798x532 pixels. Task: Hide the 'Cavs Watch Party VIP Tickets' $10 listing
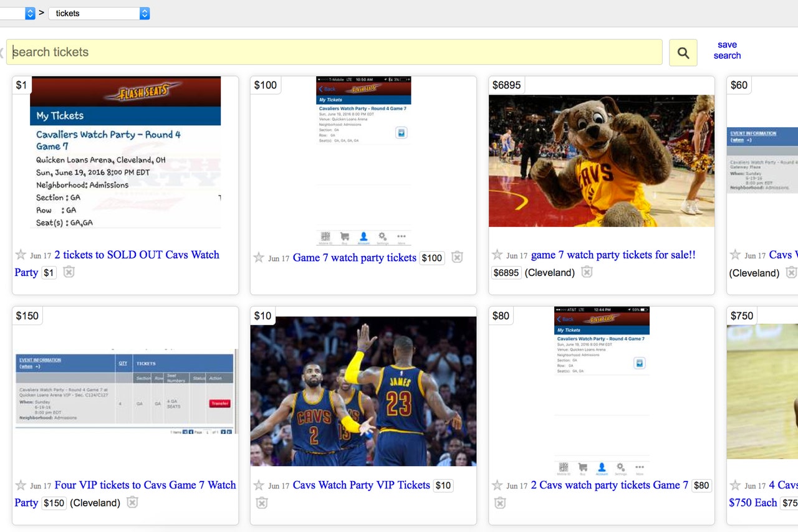coord(262,503)
